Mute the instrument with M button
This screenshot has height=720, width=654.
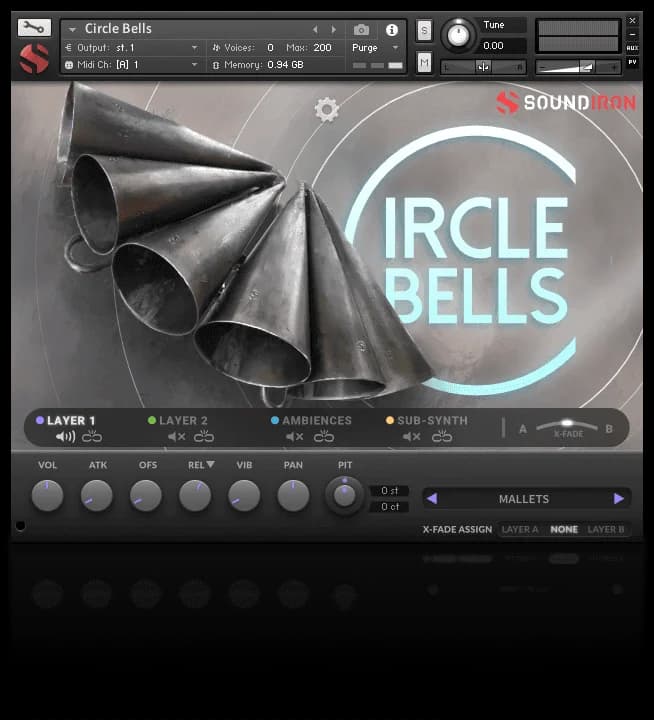click(424, 62)
